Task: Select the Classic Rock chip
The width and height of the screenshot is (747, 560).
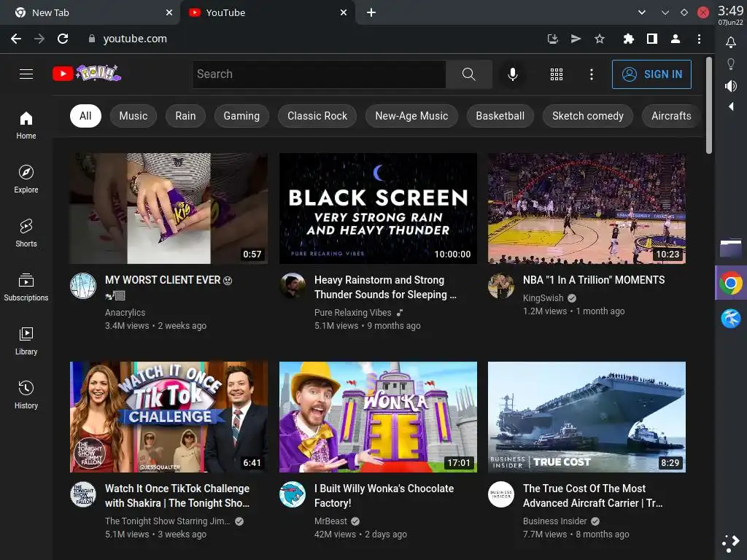Action: pyautogui.click(x=317, y=116)
